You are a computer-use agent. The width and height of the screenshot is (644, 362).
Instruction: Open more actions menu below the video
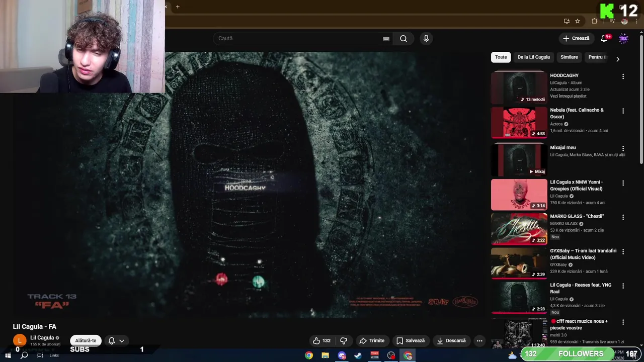(479, 341)
